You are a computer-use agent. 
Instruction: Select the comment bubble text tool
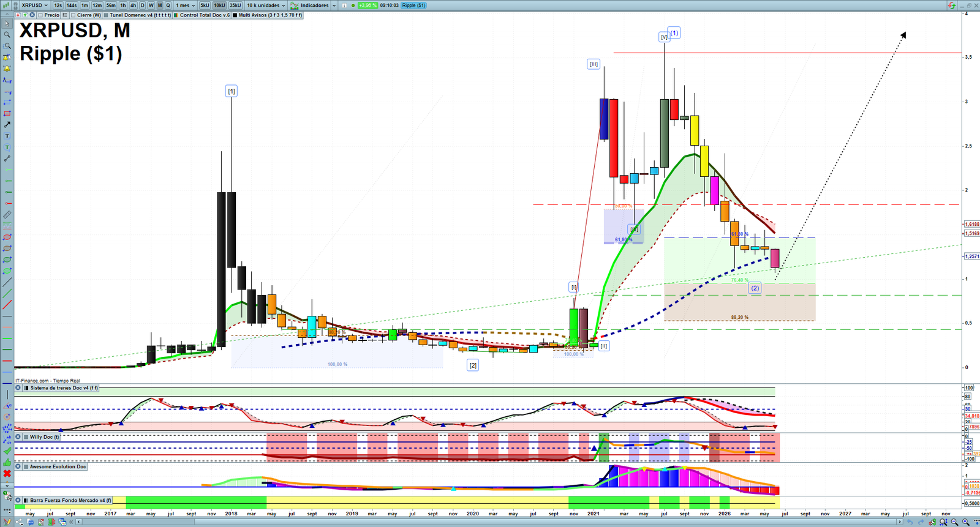click(x=7, y=147)
